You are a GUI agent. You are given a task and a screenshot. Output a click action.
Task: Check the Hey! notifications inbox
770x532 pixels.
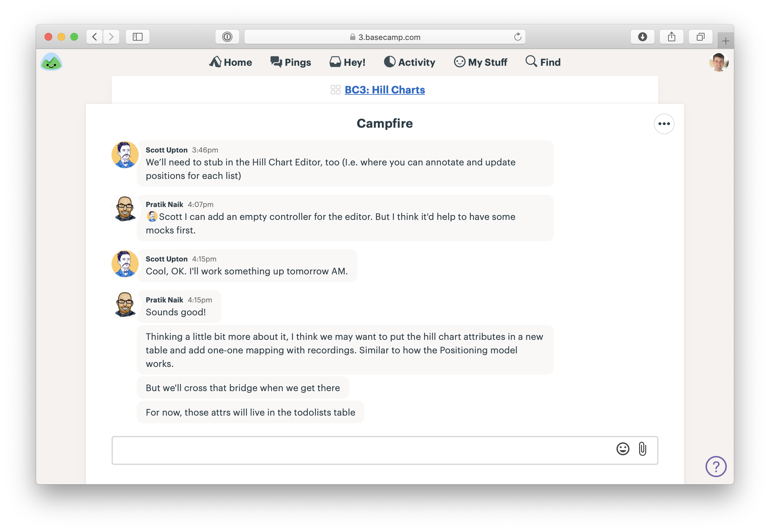coord(347,62)
